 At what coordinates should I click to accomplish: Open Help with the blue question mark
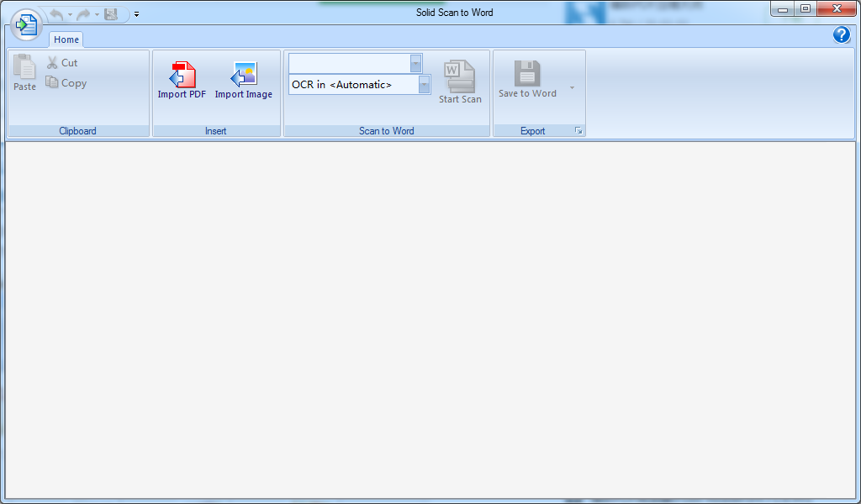click(x=841, y=34)
